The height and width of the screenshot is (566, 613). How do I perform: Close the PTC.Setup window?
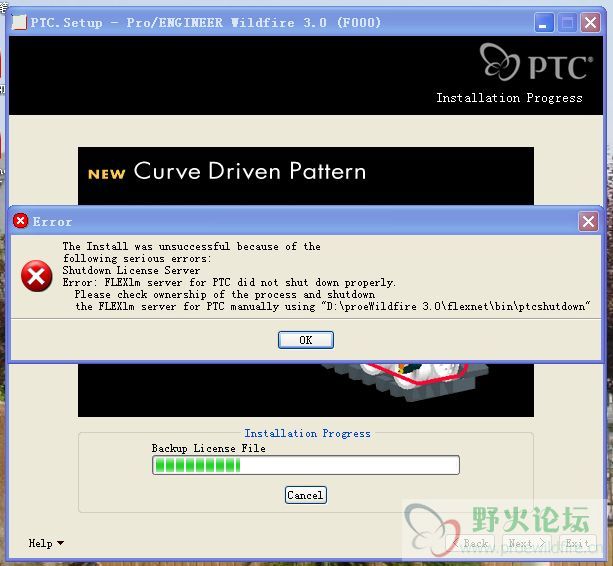(x=590, y=23)
